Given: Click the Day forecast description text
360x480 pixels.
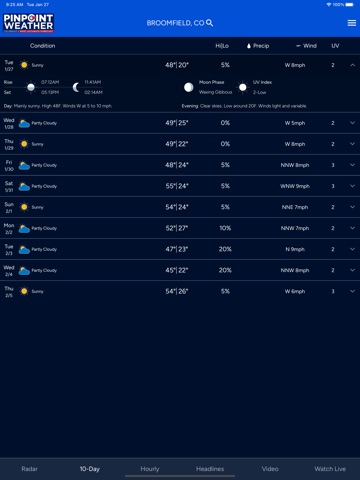Looking at the screenshot, I should 58,106.
